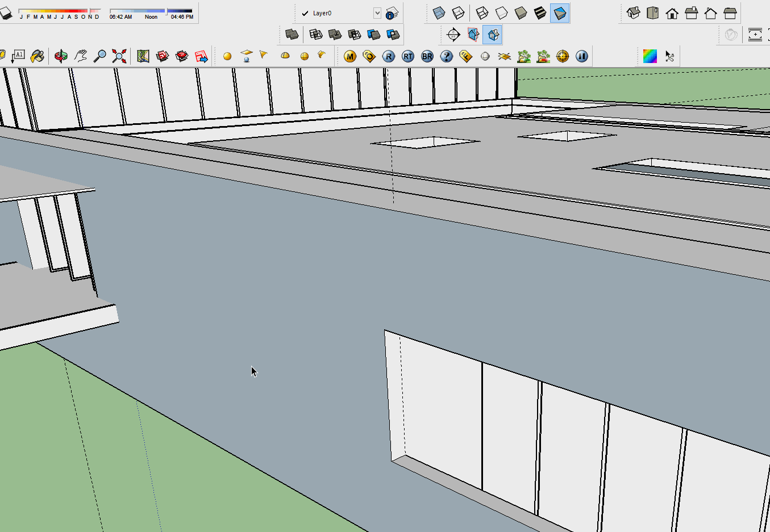
Task: Click the rainbow color gradient swatch
Action: pos(650,56)
